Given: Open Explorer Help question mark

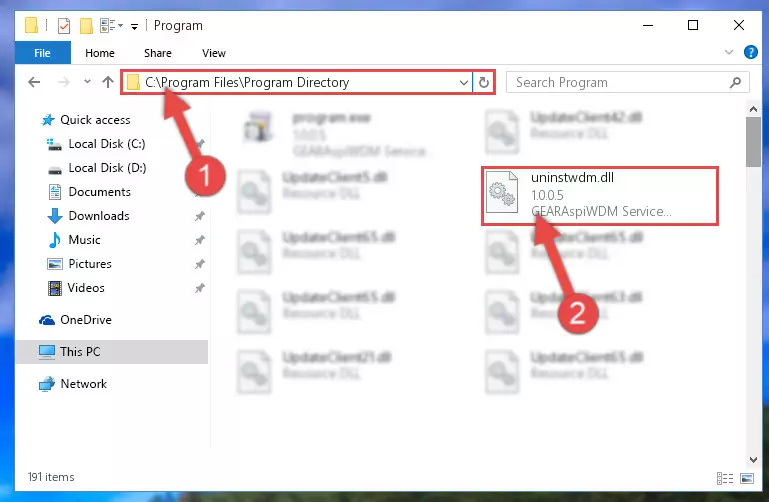Looking at the screenshot, I should coord(750,52).
